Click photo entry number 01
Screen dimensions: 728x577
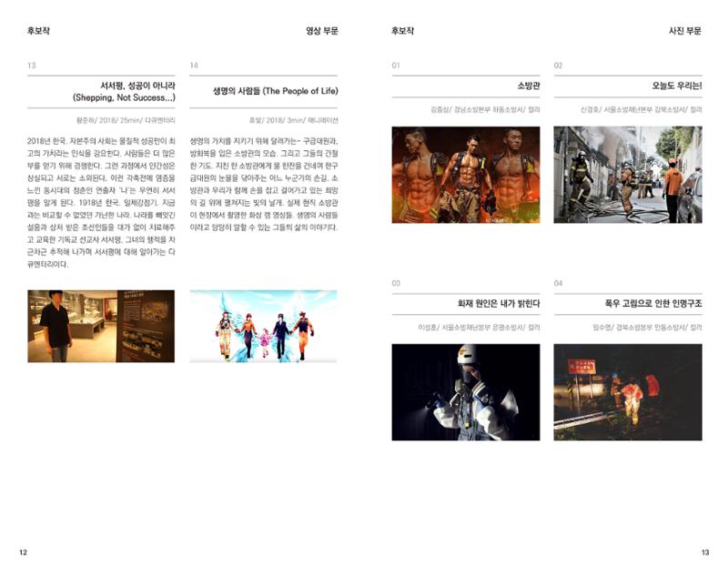click(396, 66)
